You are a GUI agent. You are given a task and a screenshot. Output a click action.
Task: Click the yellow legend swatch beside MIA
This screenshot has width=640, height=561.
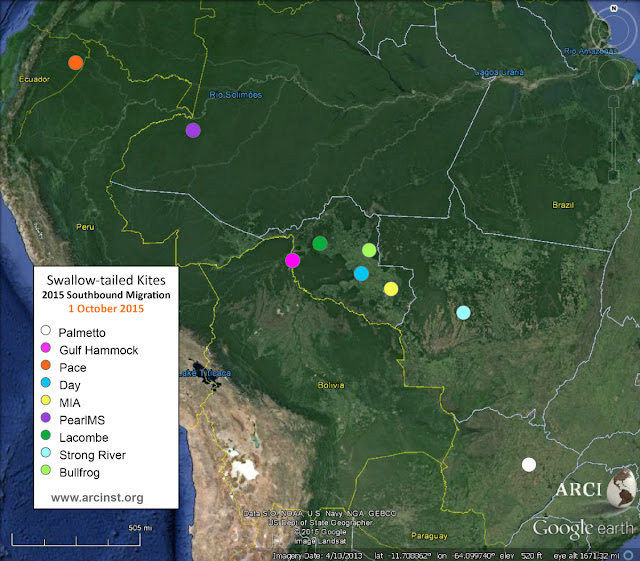pyautogui.click(x=46, y=400)
